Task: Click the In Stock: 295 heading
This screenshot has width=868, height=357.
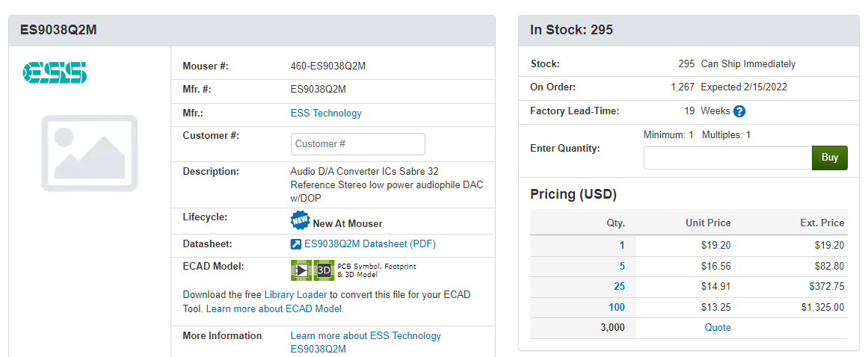Action: point(571,30)
